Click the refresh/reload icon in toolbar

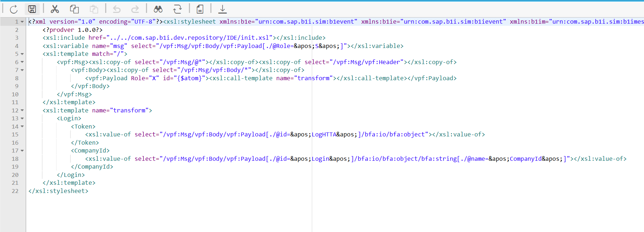tap(14, 9)
